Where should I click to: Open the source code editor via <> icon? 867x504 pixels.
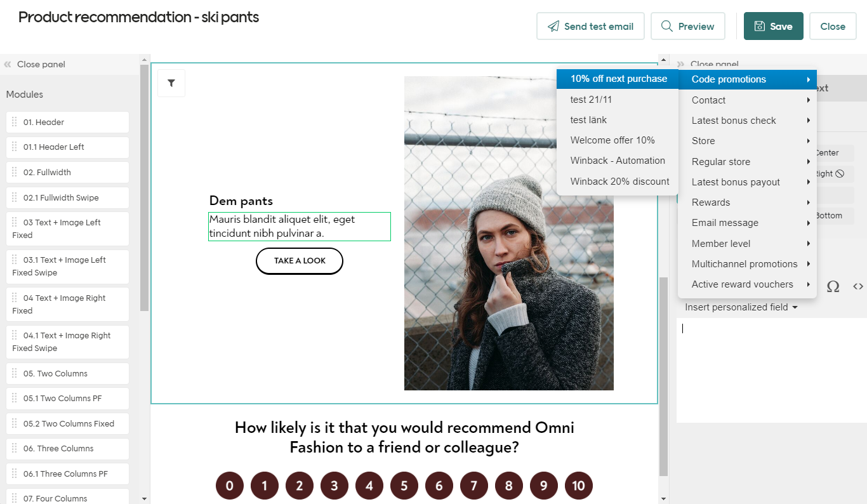tap(858, 286)
